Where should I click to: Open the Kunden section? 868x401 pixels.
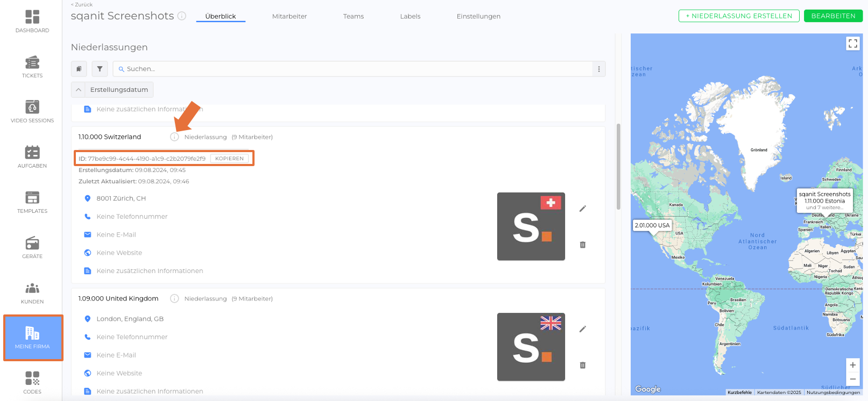32,292
